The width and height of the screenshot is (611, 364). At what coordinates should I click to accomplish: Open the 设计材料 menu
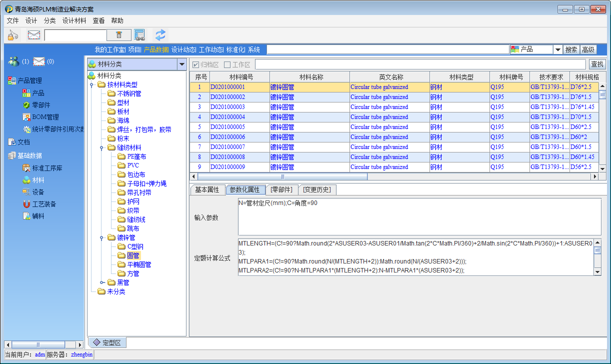pos(74,20)
